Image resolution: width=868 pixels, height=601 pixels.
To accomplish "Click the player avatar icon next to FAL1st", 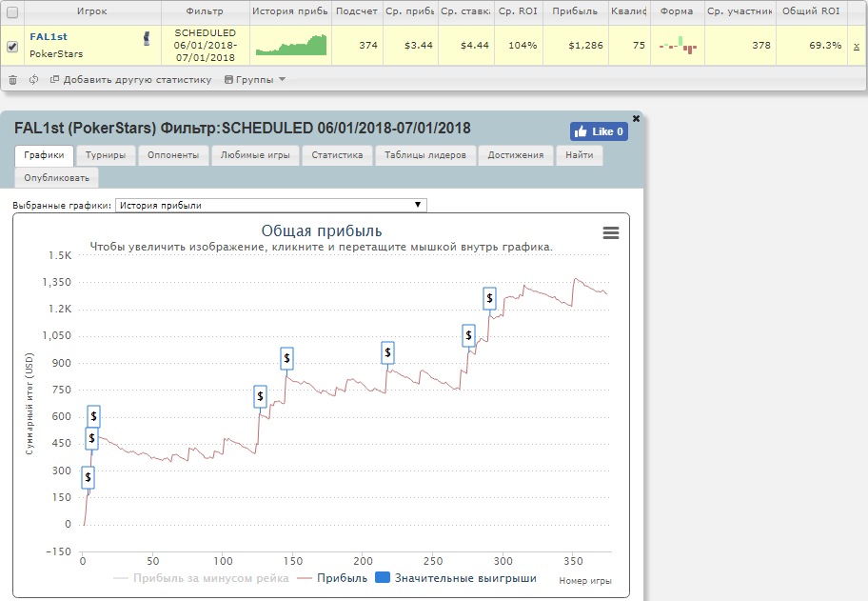I will (x=147, y=38).
